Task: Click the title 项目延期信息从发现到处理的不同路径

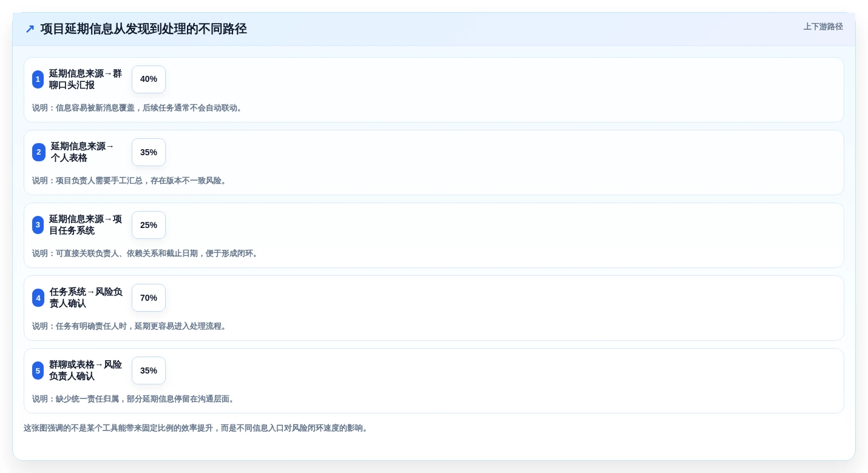Action: coord(144,29)
